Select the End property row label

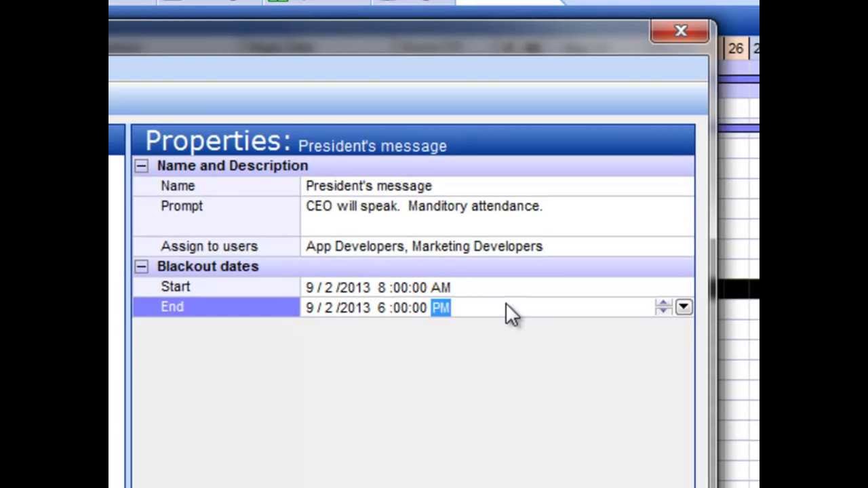coord(172,307)
